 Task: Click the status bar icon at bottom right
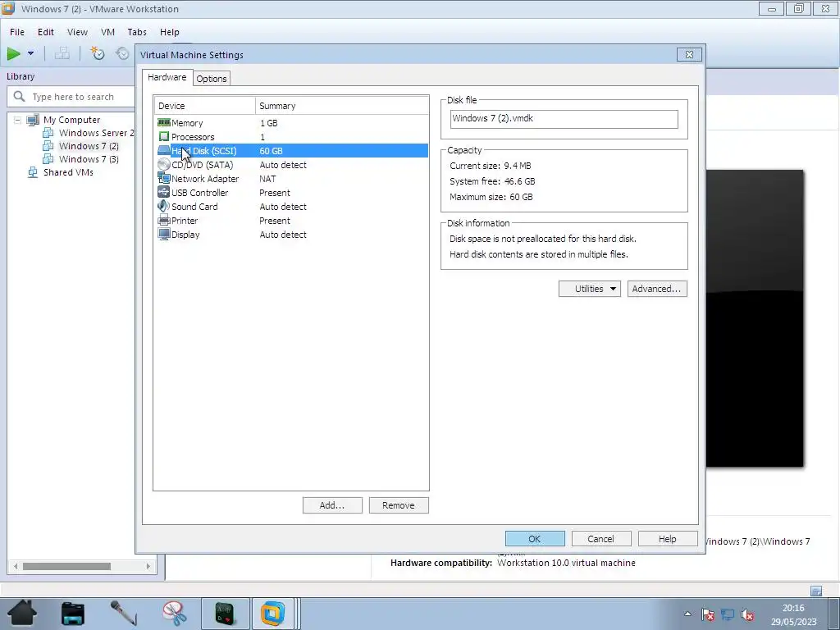[816, 591]
